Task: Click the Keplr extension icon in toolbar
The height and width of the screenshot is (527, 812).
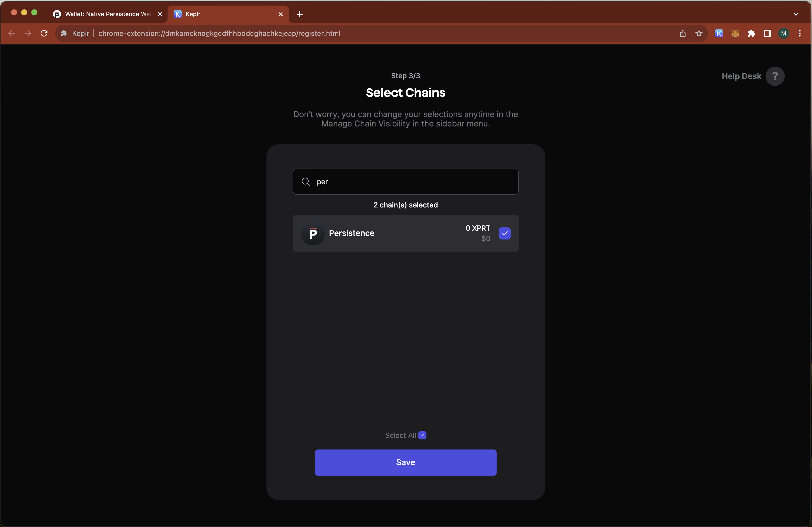Action: 719,34
